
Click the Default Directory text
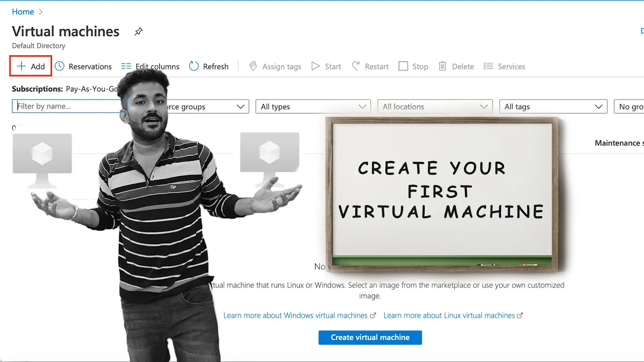(39, 46)
